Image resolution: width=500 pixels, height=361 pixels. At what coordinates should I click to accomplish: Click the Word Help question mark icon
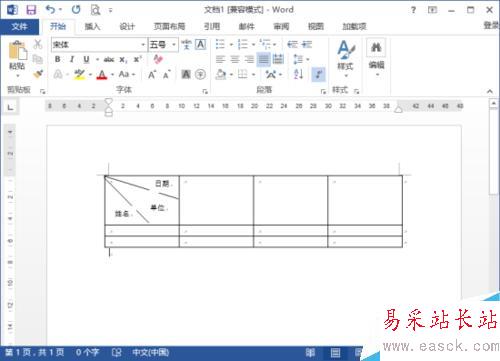(413, 10)
